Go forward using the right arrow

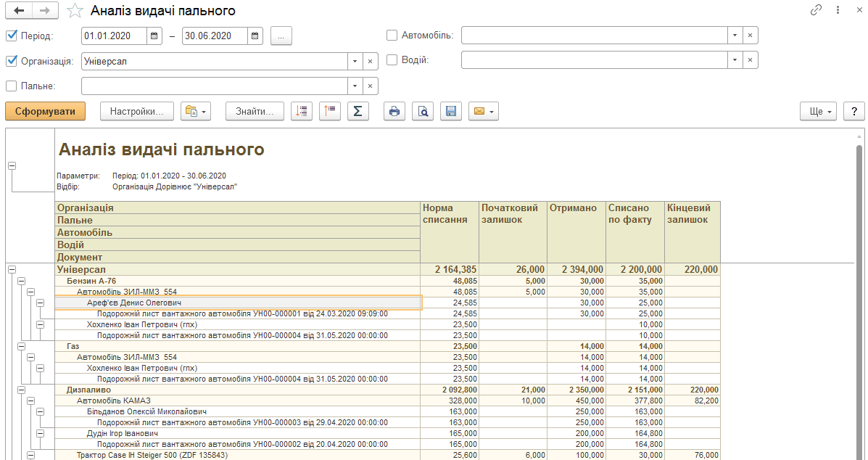pos(46,10)
